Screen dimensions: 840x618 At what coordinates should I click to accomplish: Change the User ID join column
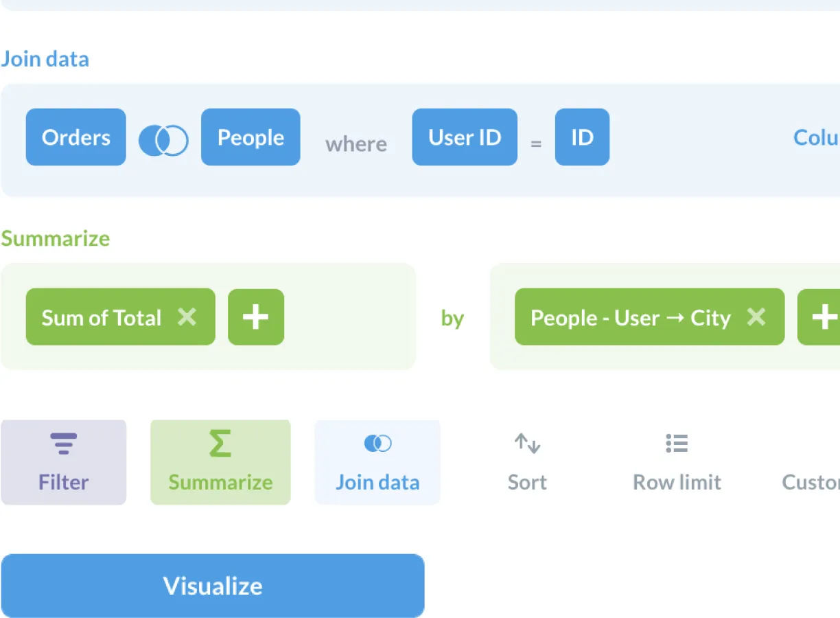tap(465, 137)
